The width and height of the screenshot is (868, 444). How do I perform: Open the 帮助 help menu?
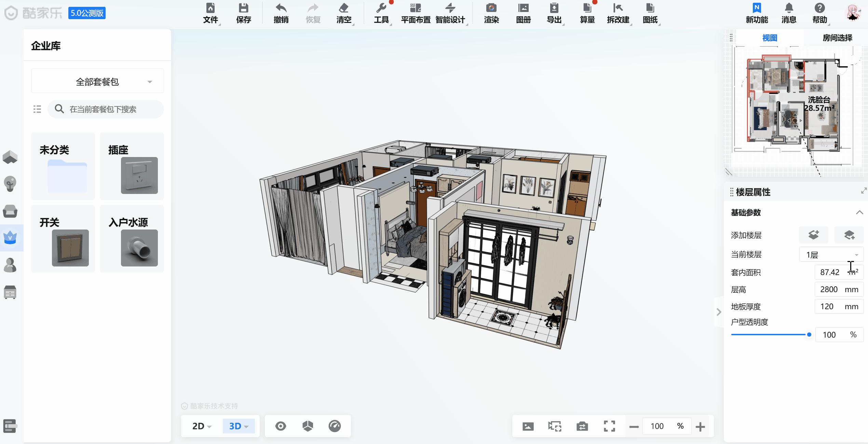(819, 14)
